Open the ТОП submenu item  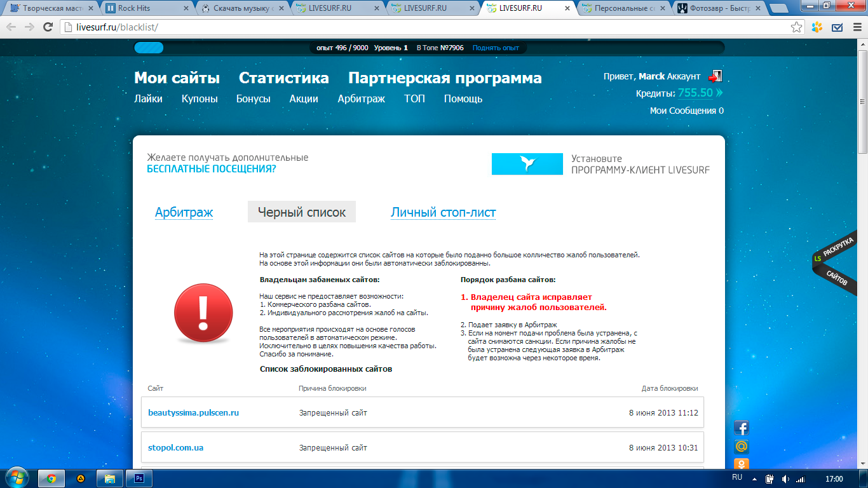pos(414,99)
